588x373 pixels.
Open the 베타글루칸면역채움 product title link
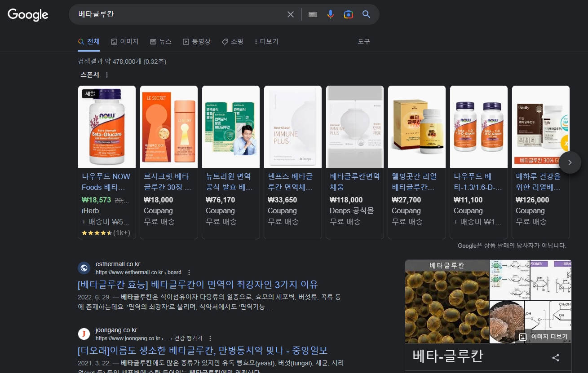click(x=355, y=182)
